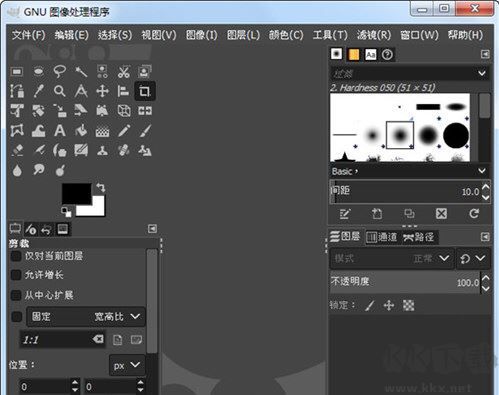The width and height of the screenshot is (499, 395).
Task: Select the Rectangle Select tool
Action: [x=17, y=71]
